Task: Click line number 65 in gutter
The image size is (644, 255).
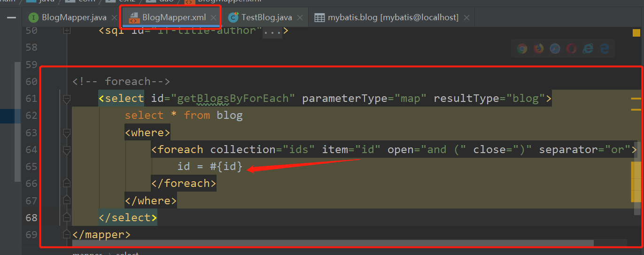Action: [31, 166]
